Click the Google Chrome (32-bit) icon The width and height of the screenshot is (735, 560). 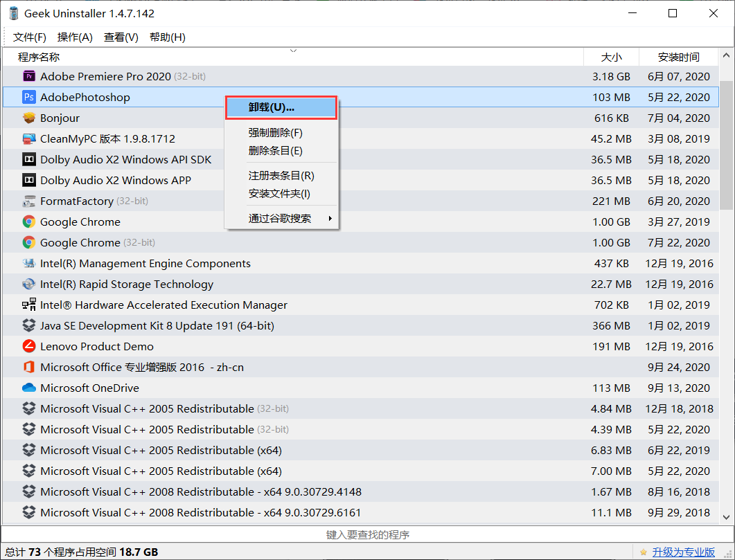[29, 242]
